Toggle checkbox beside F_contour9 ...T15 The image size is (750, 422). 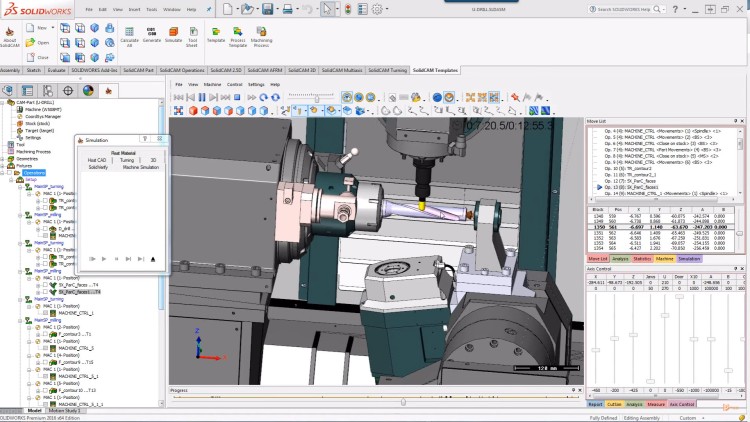tap(45, 363)
